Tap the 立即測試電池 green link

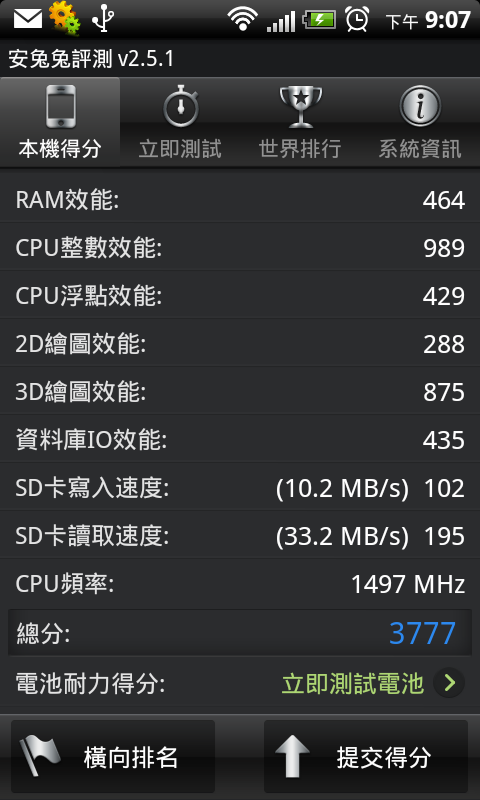click(352, 683)
